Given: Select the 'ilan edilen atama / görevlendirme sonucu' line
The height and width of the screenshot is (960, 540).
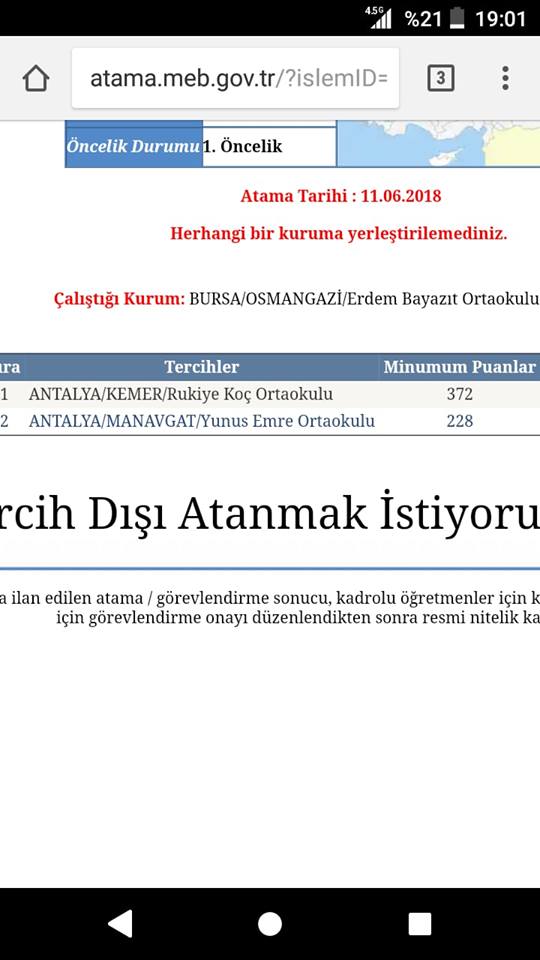Looking at the screenshot, I should pos(270,599).
